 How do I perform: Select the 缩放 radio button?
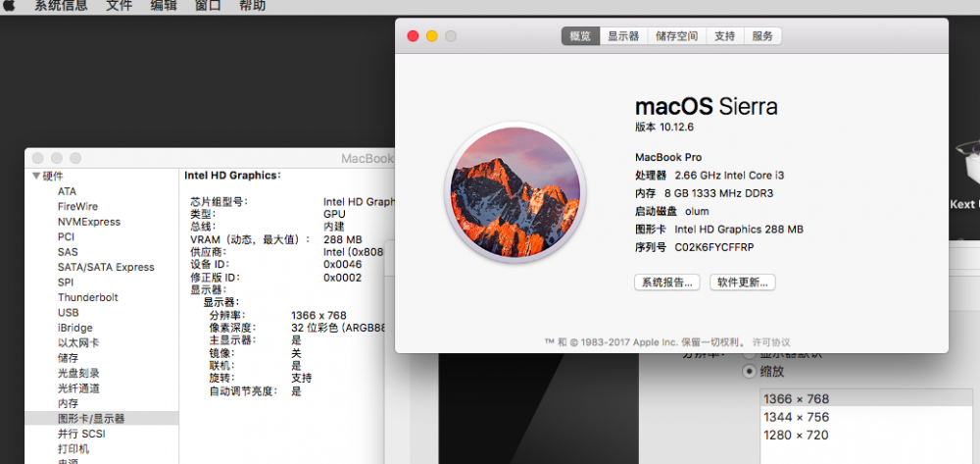(x=748, y=372)
